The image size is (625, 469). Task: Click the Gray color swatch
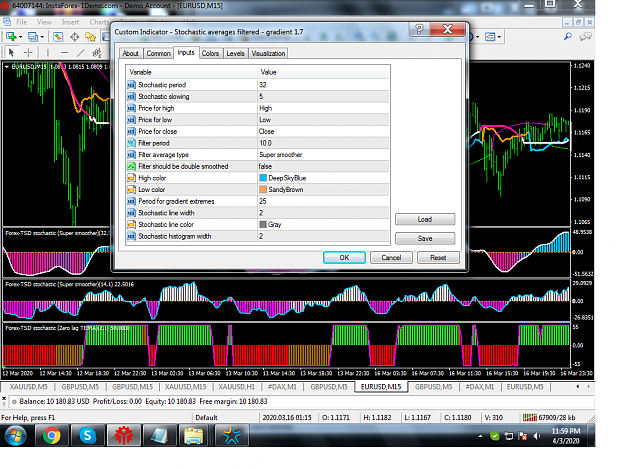263,224
